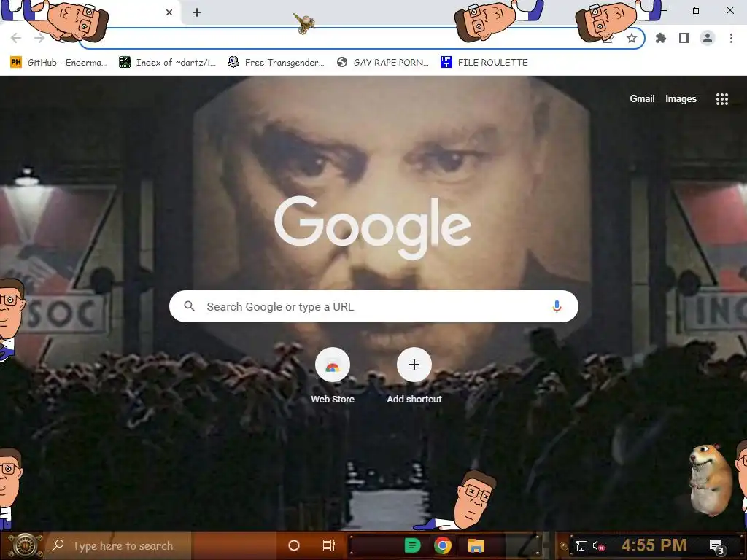Restore down the Chrome window

(x=697, y=10)
